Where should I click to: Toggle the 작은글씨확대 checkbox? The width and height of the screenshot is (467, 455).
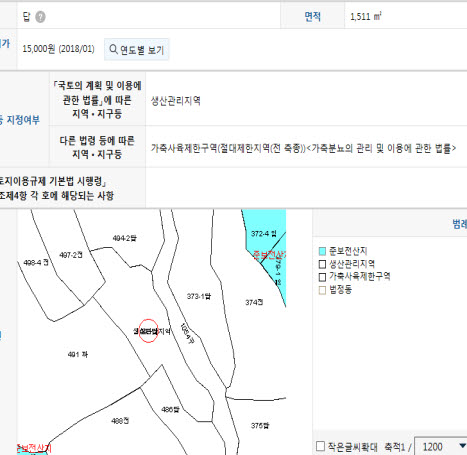[320, 446]
